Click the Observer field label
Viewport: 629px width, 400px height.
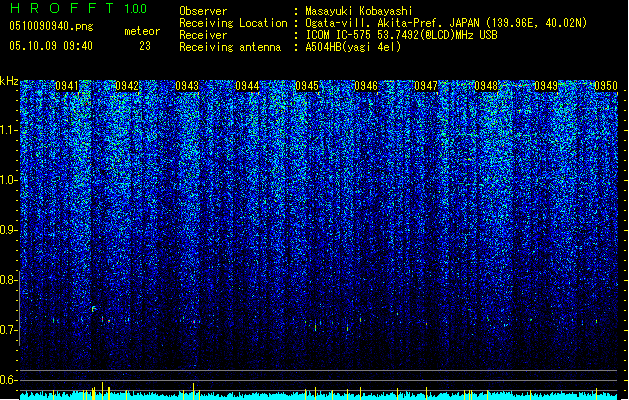click(x=203, y=11)
